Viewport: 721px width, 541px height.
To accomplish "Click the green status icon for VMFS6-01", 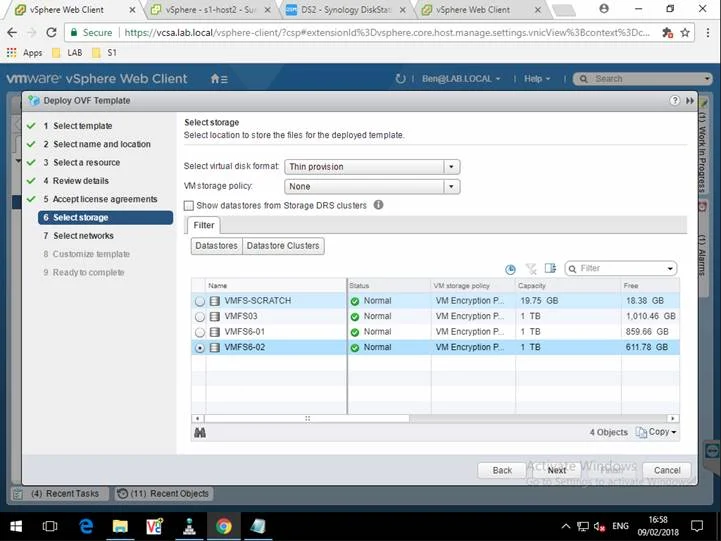I will pos(355,332).
